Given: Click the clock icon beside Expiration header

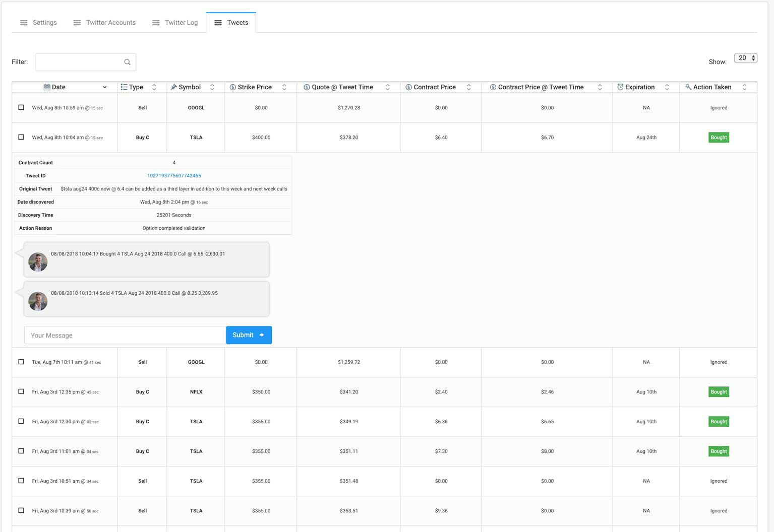Looking at the screenshot, I should [620, 87].
